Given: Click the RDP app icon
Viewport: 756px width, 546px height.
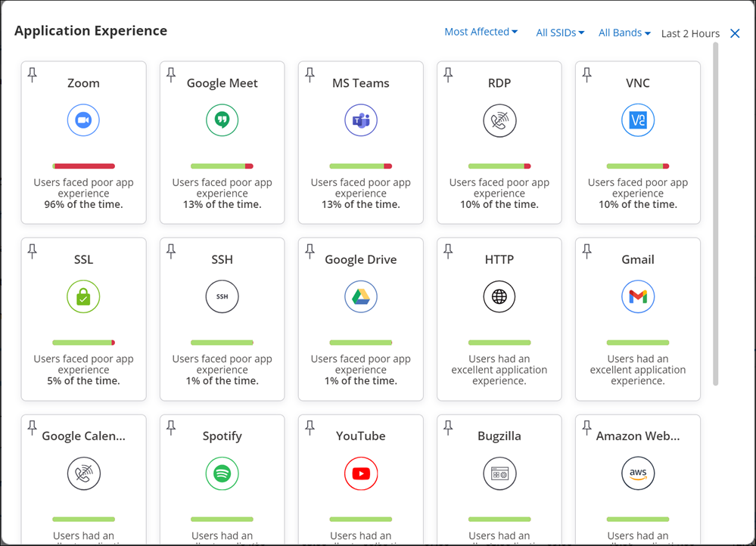Looking at the screenshot, I should click(499, 120).
